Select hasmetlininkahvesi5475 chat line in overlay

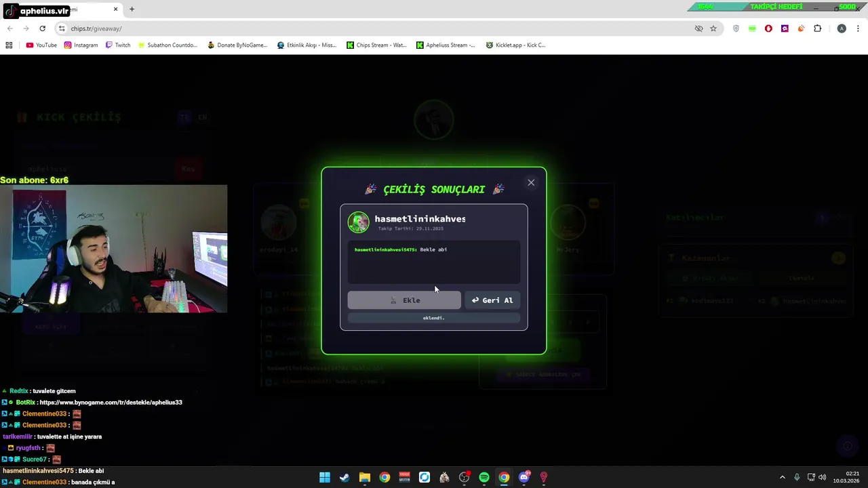tap(53, 471)
